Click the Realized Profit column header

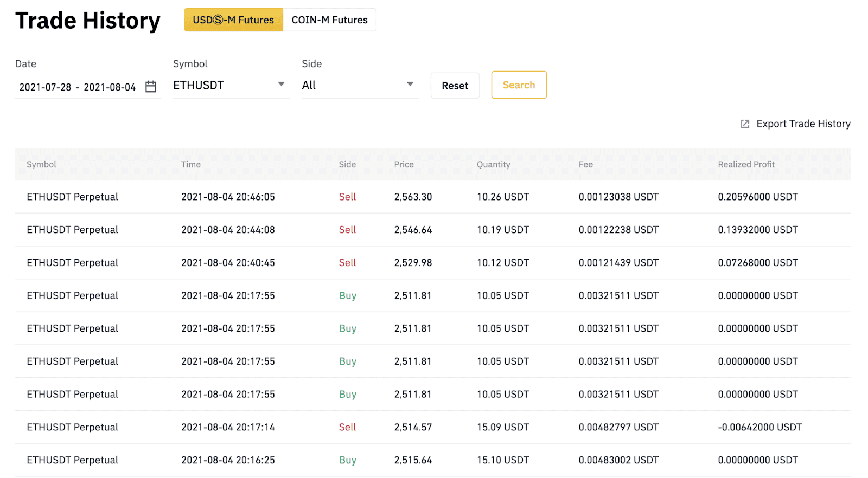746,164
